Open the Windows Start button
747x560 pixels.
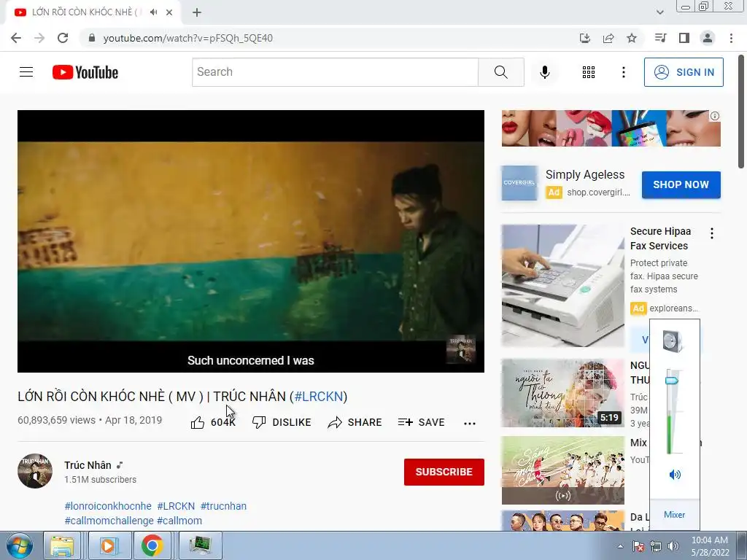tap(19, 545)
